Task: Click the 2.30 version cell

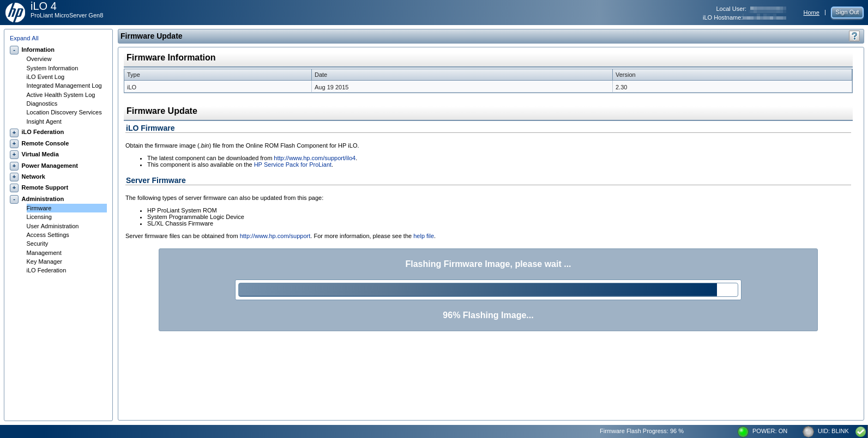Action: (732, 87)
